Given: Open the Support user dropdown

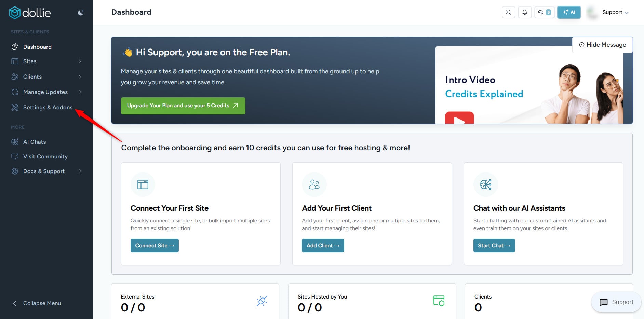Looking at the screenshot, I should pyautogui.click(x=615, y=12).
